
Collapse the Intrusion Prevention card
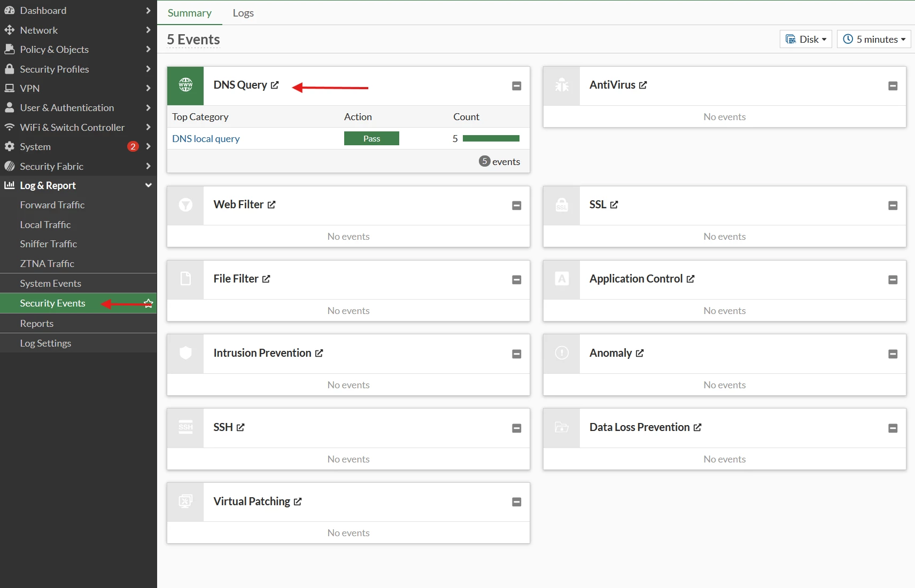click(517, 354)
